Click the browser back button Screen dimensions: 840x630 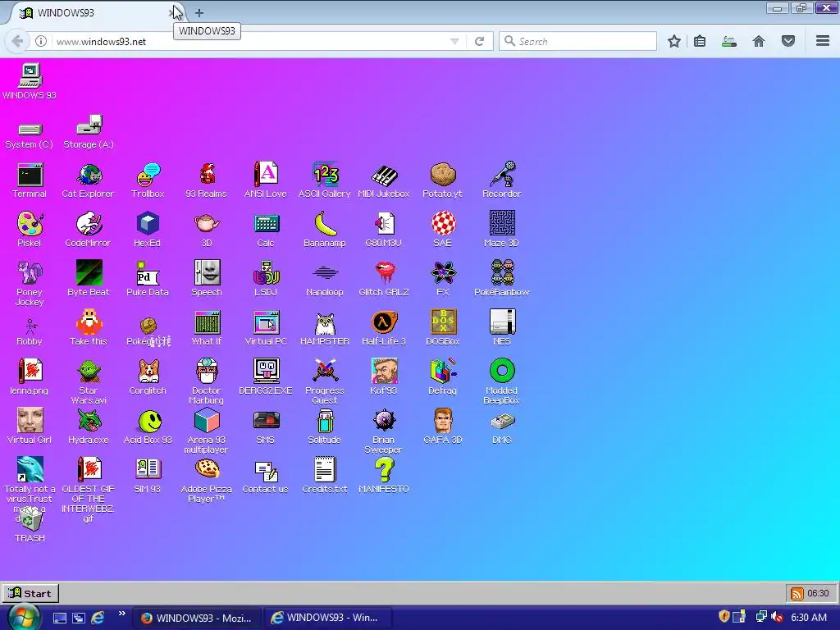[x=18, y=41]
